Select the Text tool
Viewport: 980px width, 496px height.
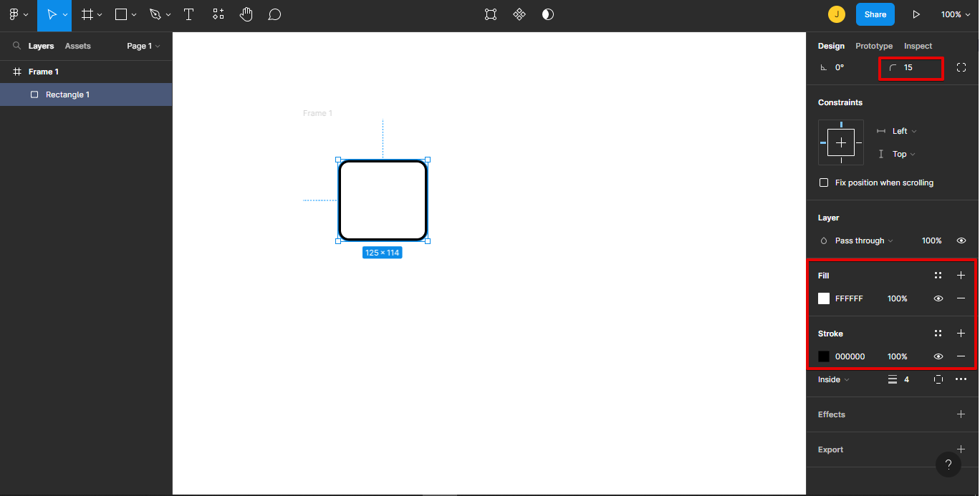[x=188, y=14]
